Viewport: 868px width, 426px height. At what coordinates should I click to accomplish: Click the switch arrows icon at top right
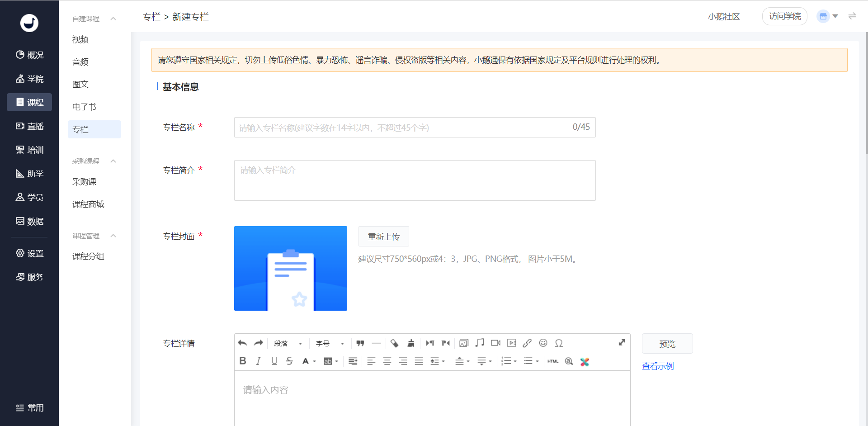pyautogui.click(x=852, y=16)
